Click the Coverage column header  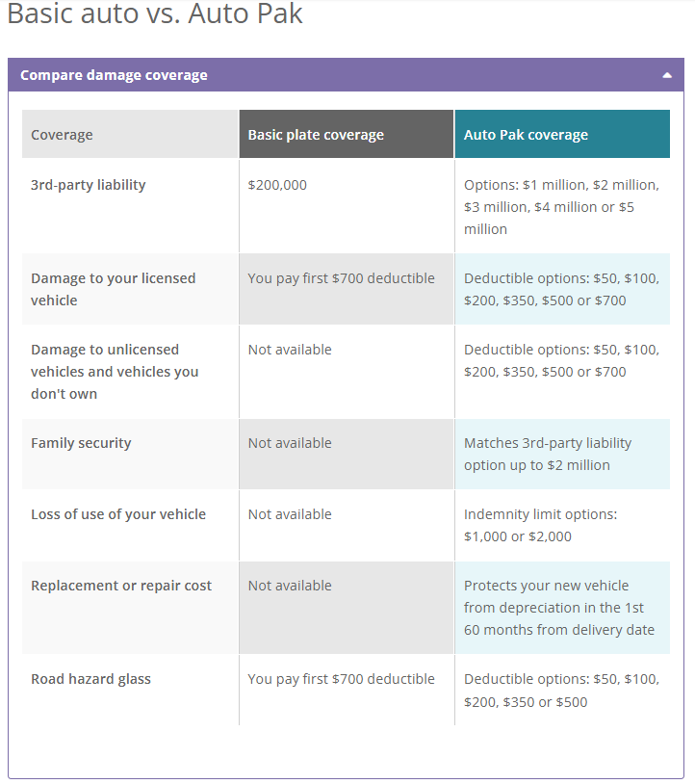point(61,134)
